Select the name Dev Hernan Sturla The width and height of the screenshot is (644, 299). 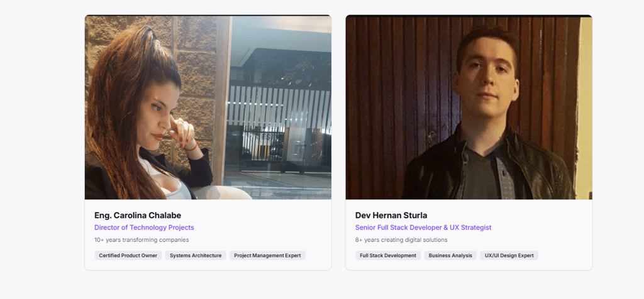click(391, 215)
